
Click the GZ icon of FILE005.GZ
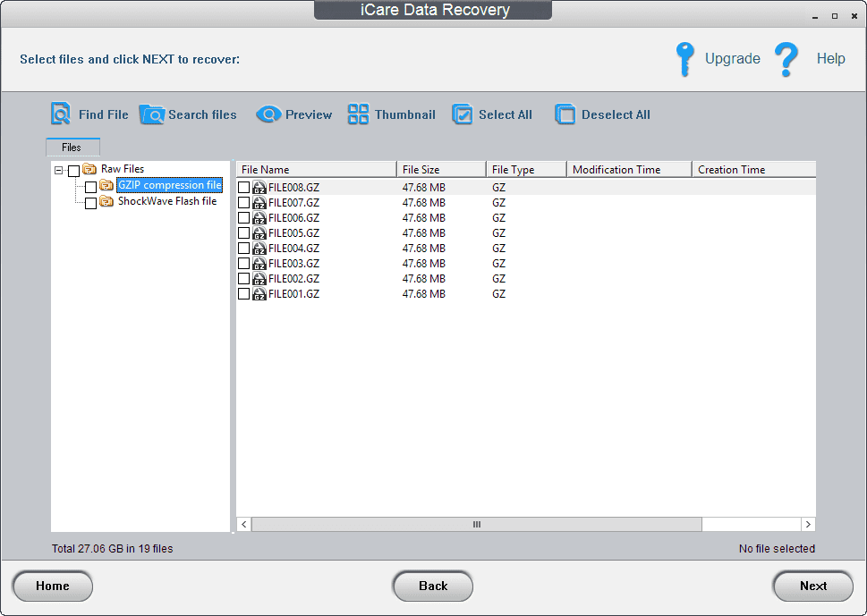tap(259, 233)
